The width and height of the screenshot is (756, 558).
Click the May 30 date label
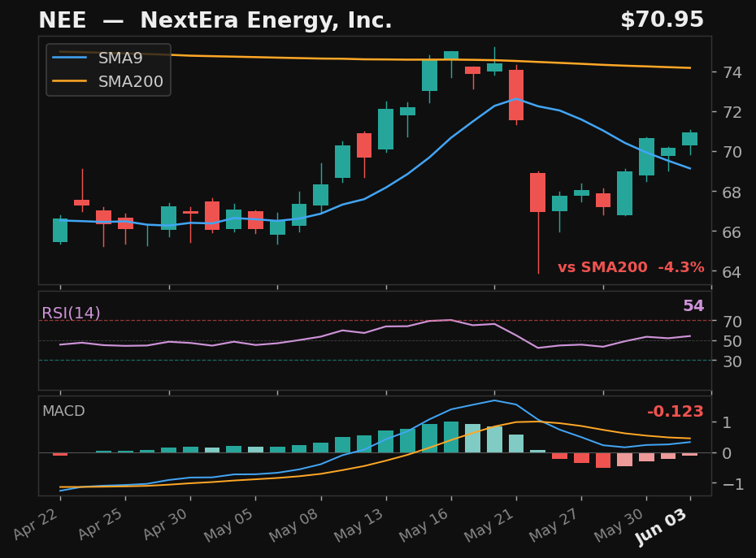coord(619,526)
